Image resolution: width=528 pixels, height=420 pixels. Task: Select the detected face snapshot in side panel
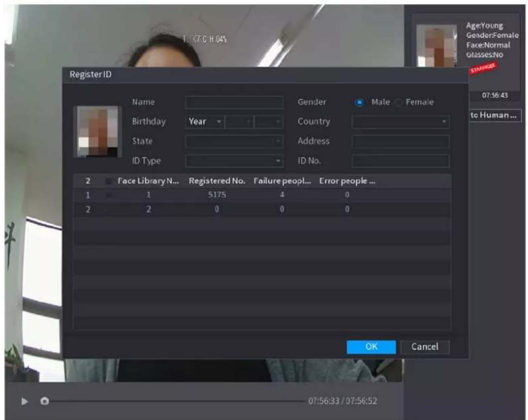pyautogui.click(x=437, y=45)
